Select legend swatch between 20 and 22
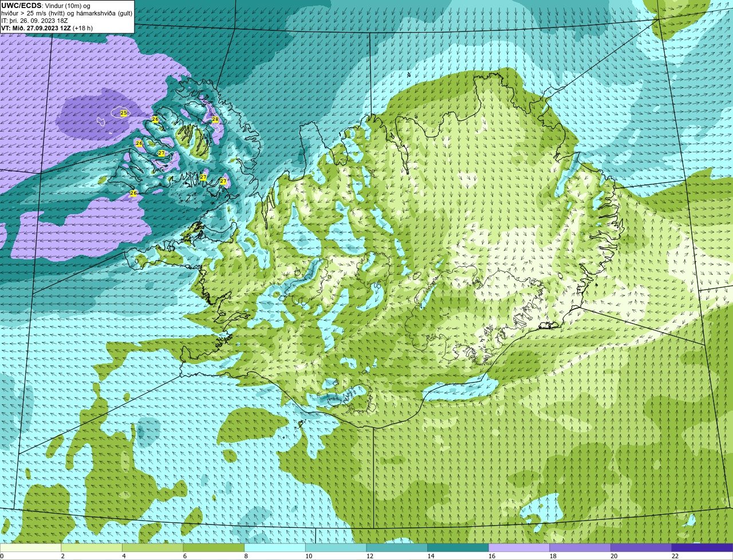The width and height of the screenshot is (733, 560). point(641,547)
